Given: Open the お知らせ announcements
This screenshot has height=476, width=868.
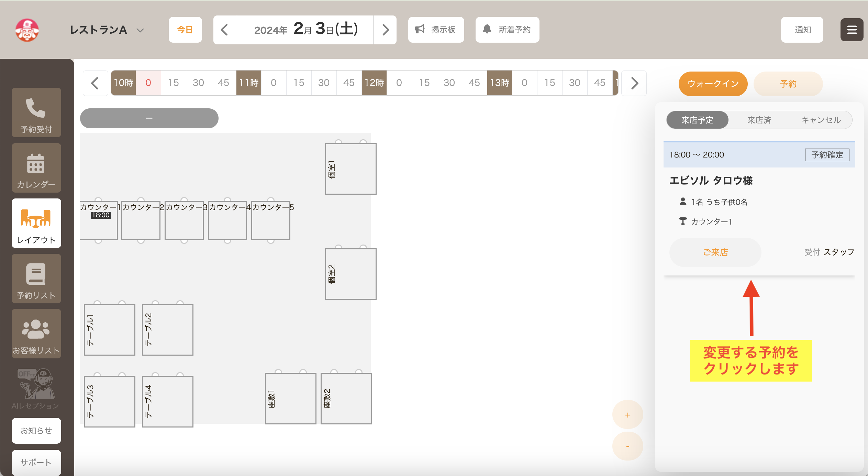Looking at the screenshot, I should pyautogui.click(x=36, y=431).
